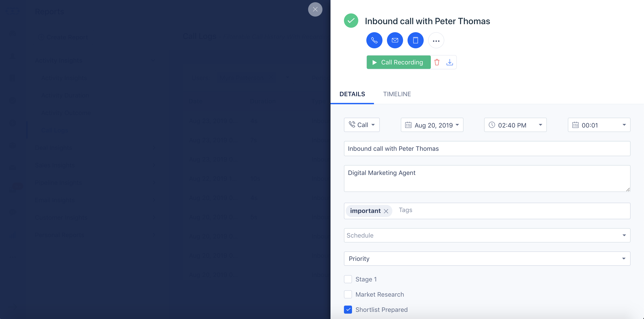
Task: Click the blue phone call icon
Action: (x=374, y=40)
